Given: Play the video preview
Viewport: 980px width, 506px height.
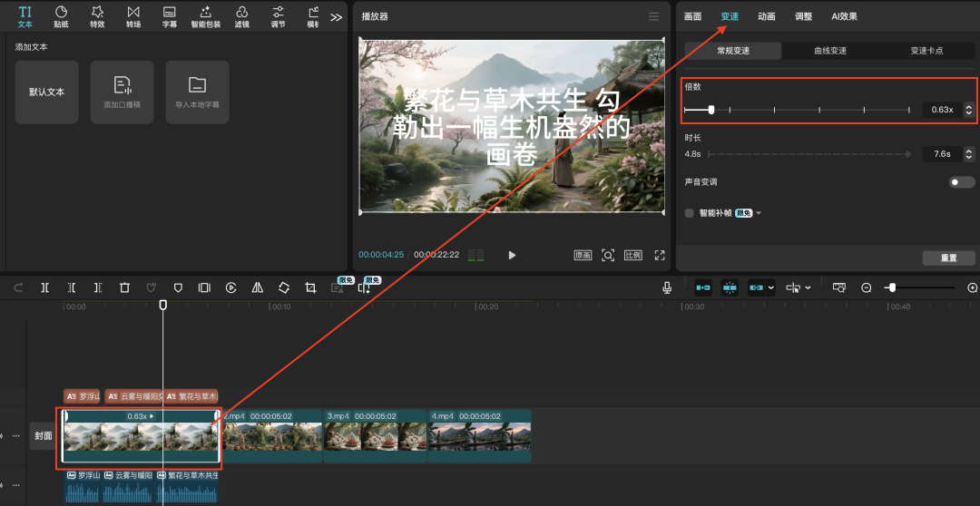Looking at the screenshot, I should point(512,255).
